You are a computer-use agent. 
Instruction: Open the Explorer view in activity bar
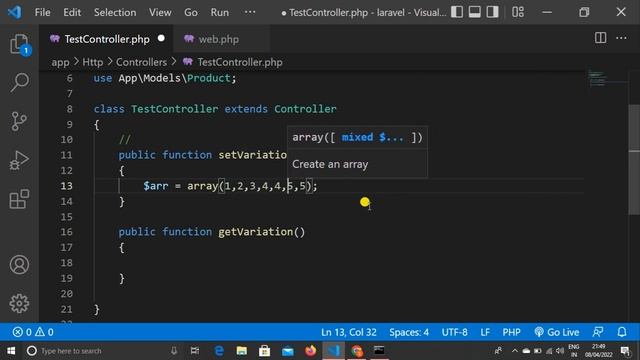point(19,44)
